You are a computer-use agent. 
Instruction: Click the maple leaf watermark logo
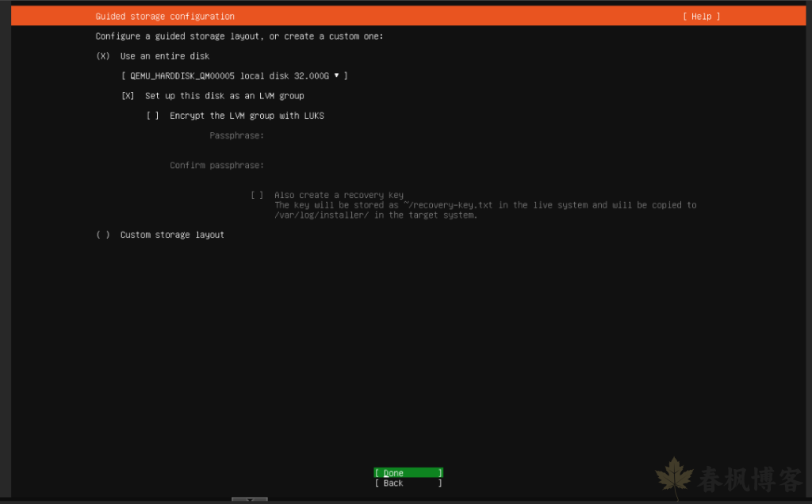[673, 475]
